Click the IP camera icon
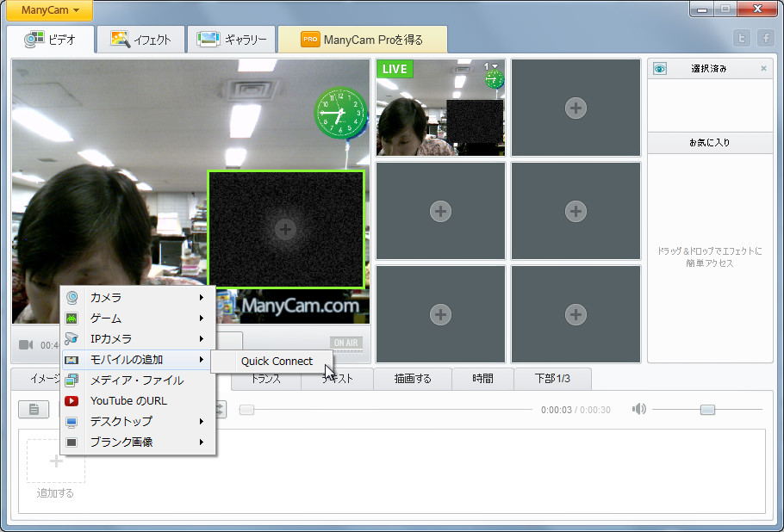The image size is (784, 532). [72, 338]
